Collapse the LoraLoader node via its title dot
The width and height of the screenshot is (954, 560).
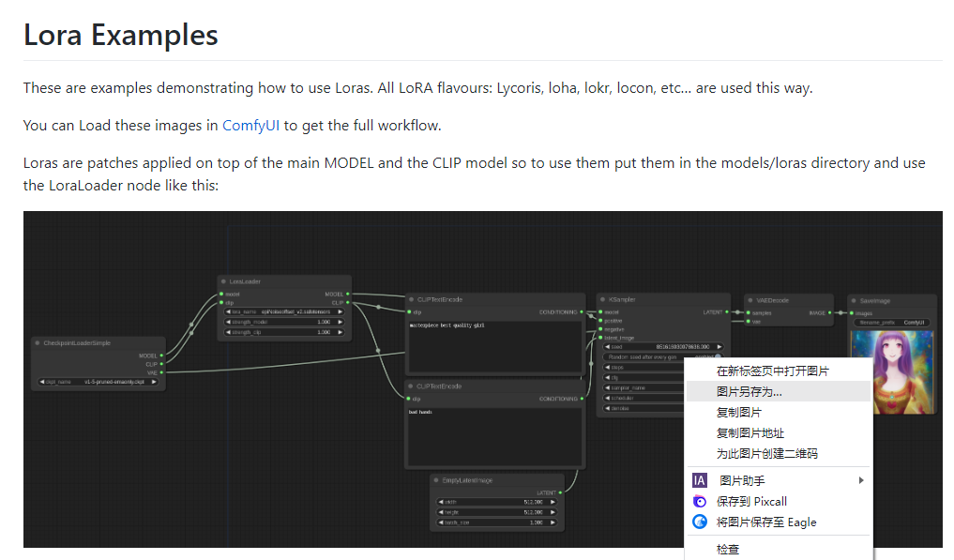coord(224,281)
